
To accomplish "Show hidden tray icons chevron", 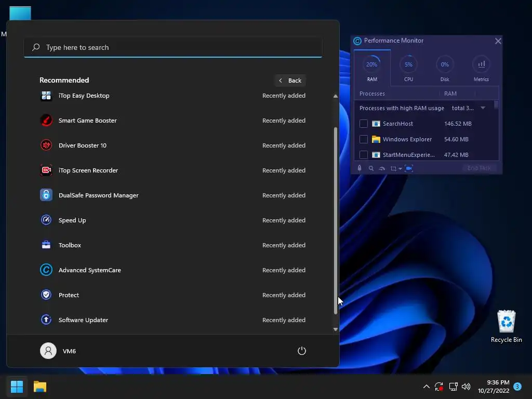I will click(x=427, y=387).
